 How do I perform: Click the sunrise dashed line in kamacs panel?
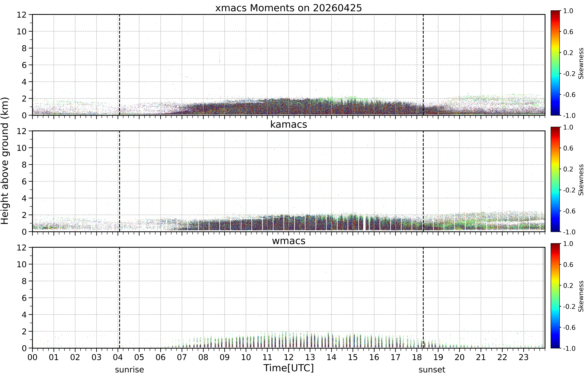[x=120, y=181]
